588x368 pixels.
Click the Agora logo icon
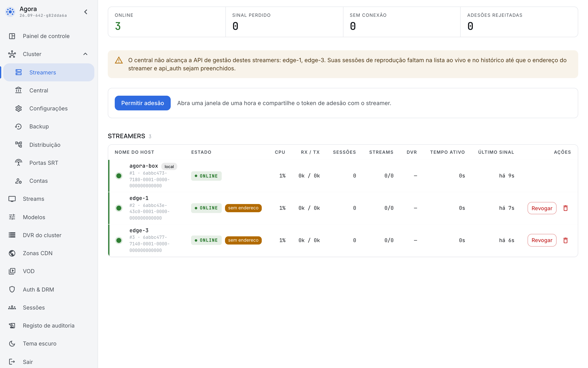(10, 12)
